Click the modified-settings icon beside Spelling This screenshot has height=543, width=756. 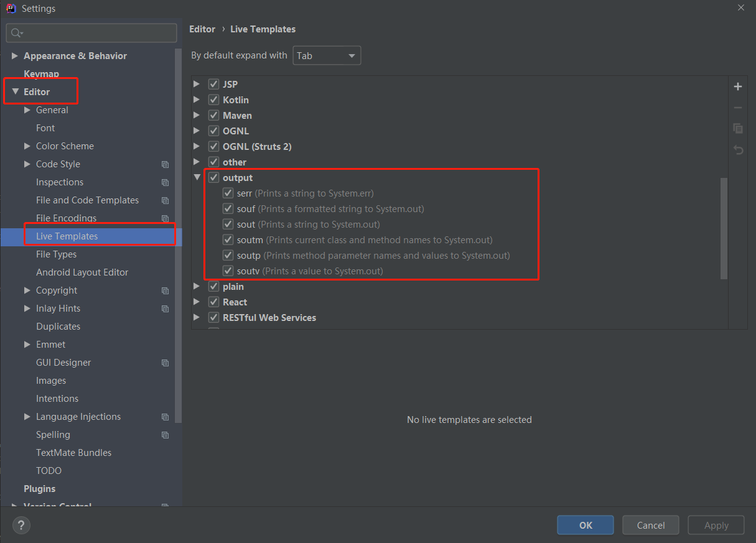pos(165,435)
